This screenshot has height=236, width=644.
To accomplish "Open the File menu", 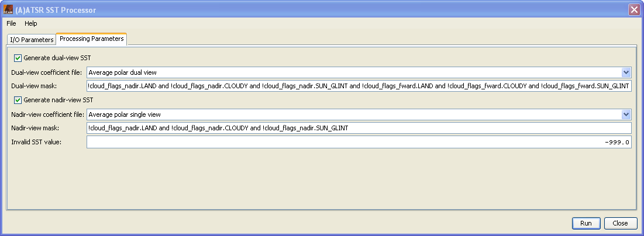I will click(12, 23).
